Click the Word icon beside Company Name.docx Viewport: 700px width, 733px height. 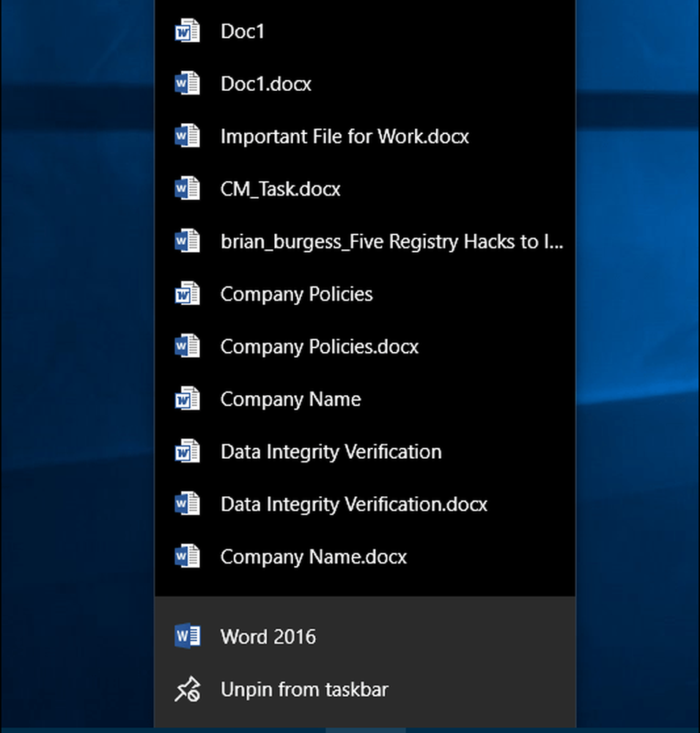click(x=187, y=556)
